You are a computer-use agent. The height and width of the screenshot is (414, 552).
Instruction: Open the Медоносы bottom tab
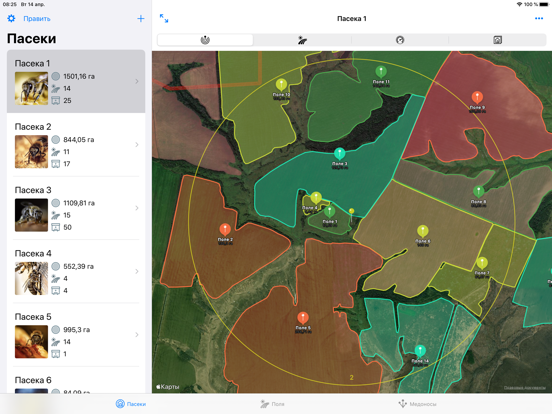417,404
